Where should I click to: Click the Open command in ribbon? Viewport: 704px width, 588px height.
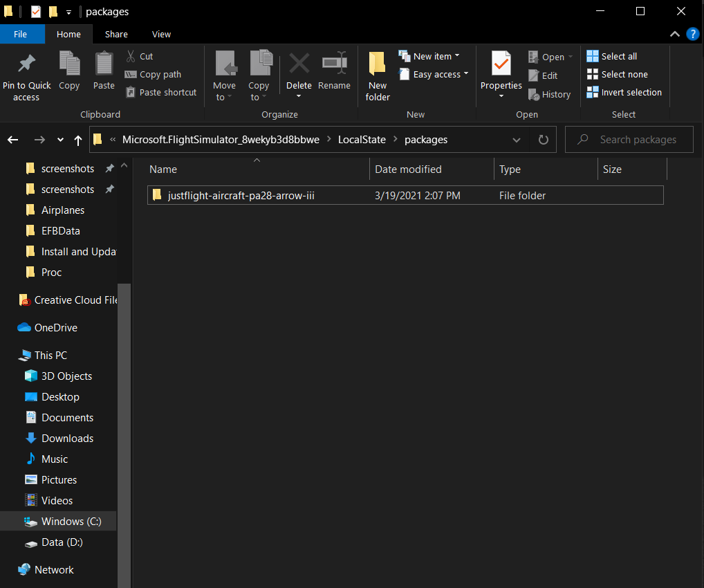550,57
